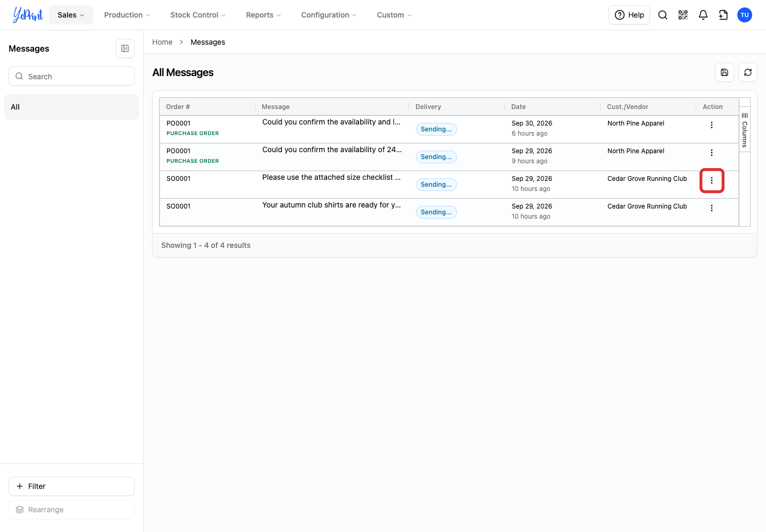Click the Rearrange button
Image resolution: width=766 pixels, height=532 pixels.
tap(71, 510)
